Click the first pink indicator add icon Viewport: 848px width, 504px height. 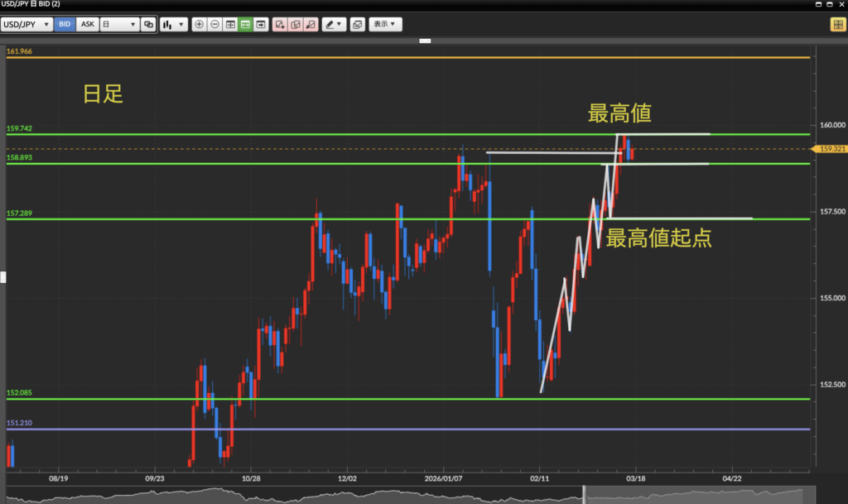[280, 25]
